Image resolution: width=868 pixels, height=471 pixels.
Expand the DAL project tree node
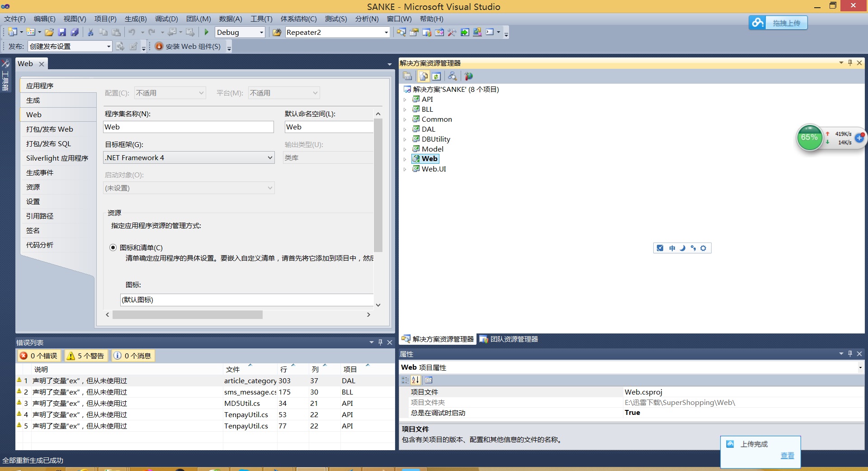[405, 129]
